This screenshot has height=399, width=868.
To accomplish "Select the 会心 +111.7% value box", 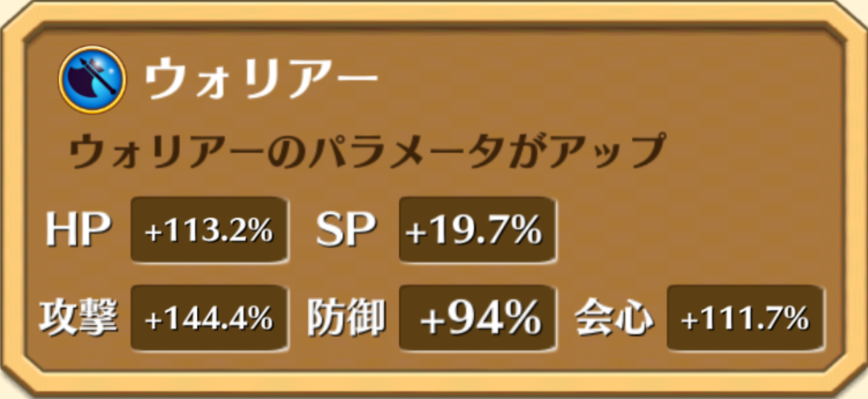I will (745, 318).
